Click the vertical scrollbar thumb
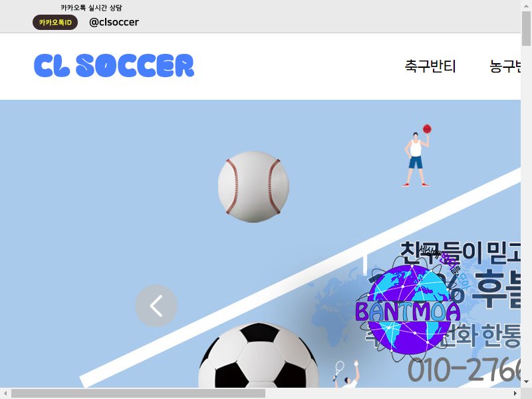The width and height of the screenshot is (532, 399). point(526,27)
